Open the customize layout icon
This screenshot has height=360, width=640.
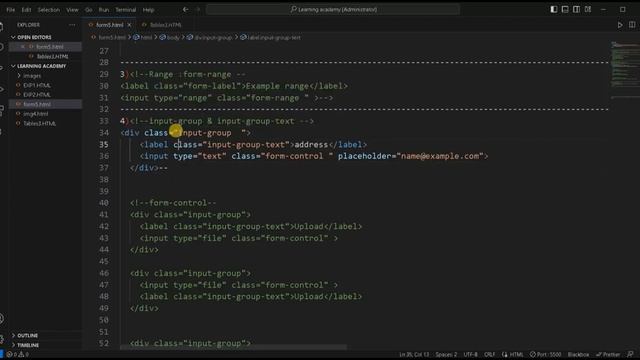[x=588, y=9]
